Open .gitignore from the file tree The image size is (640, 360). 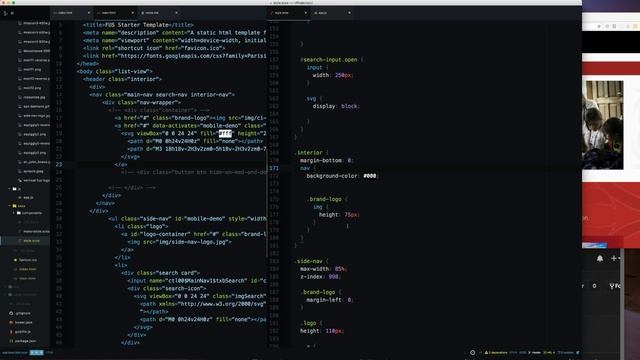pyautogui.click(x=23, y=313)
